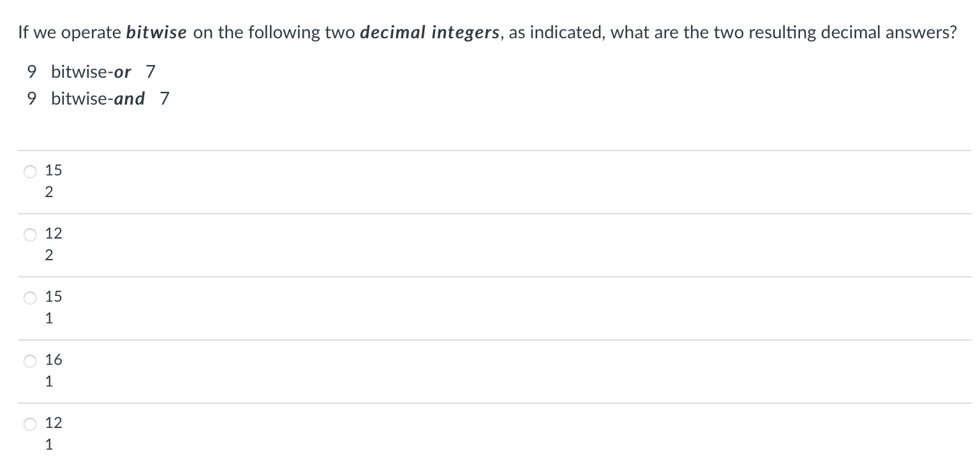
Task: Select the radio button for answer 16, 1
Action: click(x=29, y=361)
